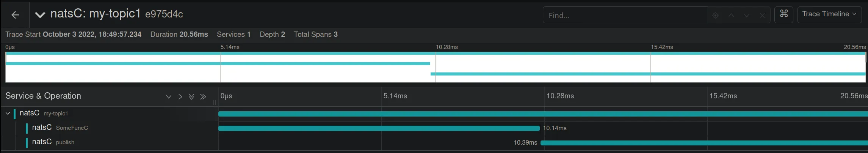The height and width of the screenshot is (153, 868).
Task: Focus matched spans target icon
Action: (715, 16)
